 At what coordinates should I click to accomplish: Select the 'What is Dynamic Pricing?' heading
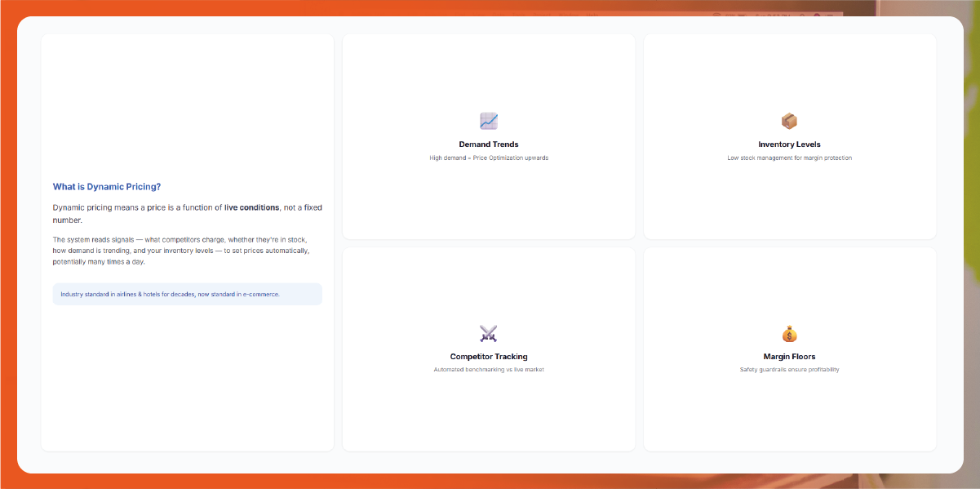pyautogui.click(x=107, y=187)
